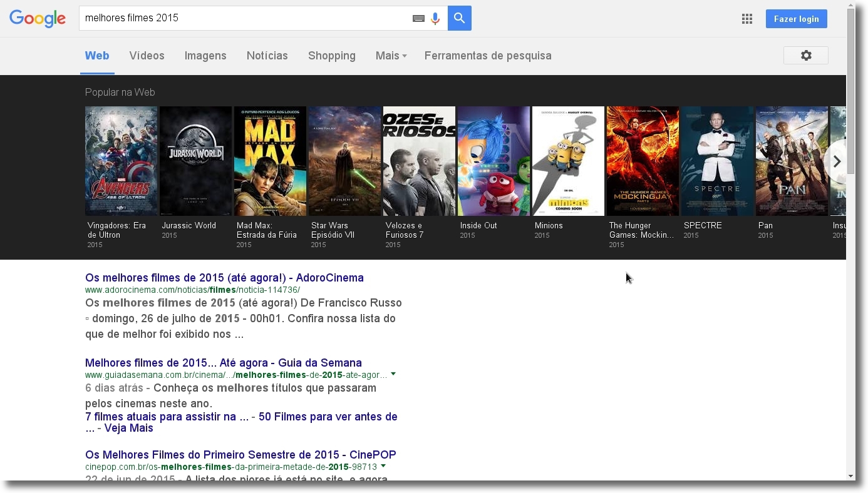The width and height of the screenshot is (868, 493).
Task: Select the Web tab
Action: (97, 56)
